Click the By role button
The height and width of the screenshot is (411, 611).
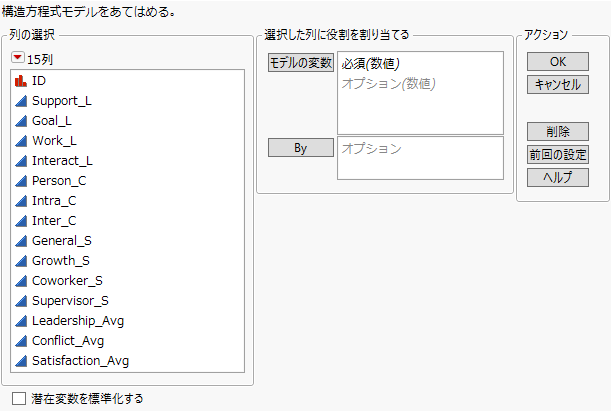[300, 148]
